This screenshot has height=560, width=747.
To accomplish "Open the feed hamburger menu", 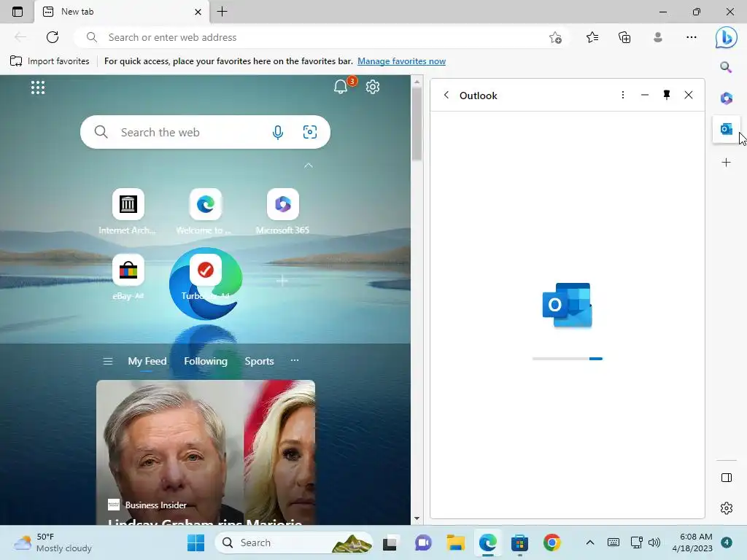I will (x=108, y=362).
